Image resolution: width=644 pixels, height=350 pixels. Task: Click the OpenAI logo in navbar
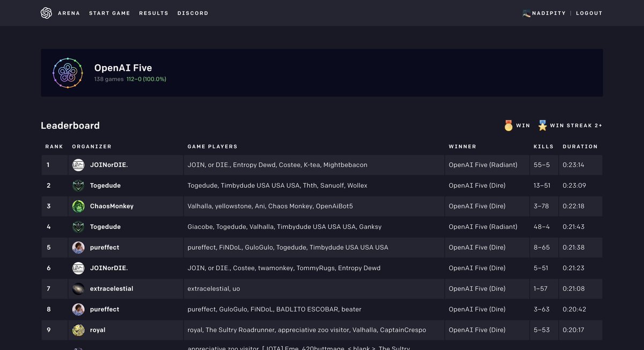pos(46,13)
